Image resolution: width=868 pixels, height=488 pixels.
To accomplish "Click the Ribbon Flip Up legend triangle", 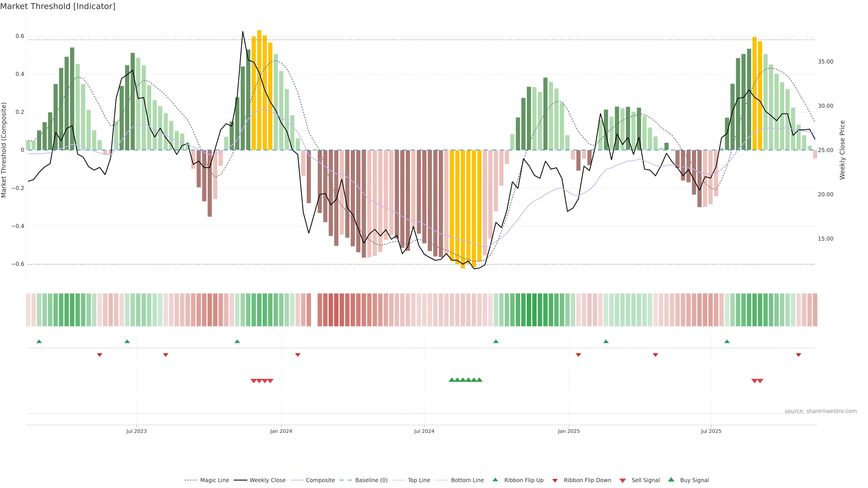I will pyautogui.click(x=495, y=480).
